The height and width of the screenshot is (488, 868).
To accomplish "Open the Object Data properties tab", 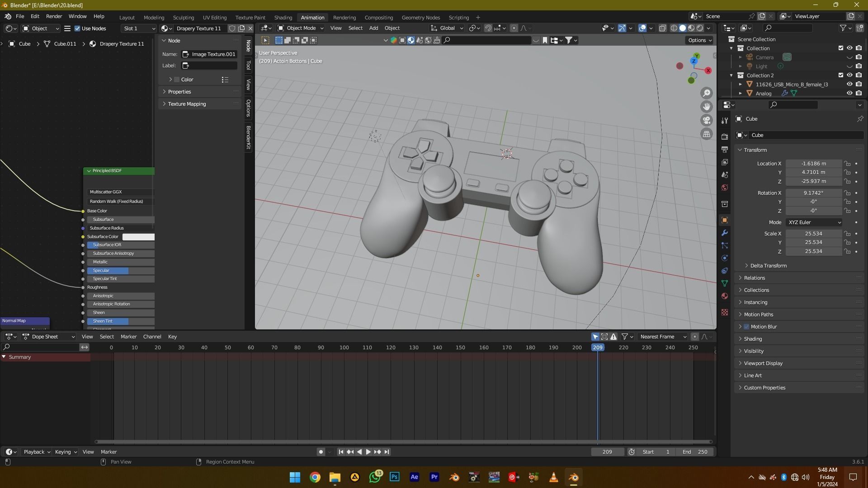I will [725, 283].
